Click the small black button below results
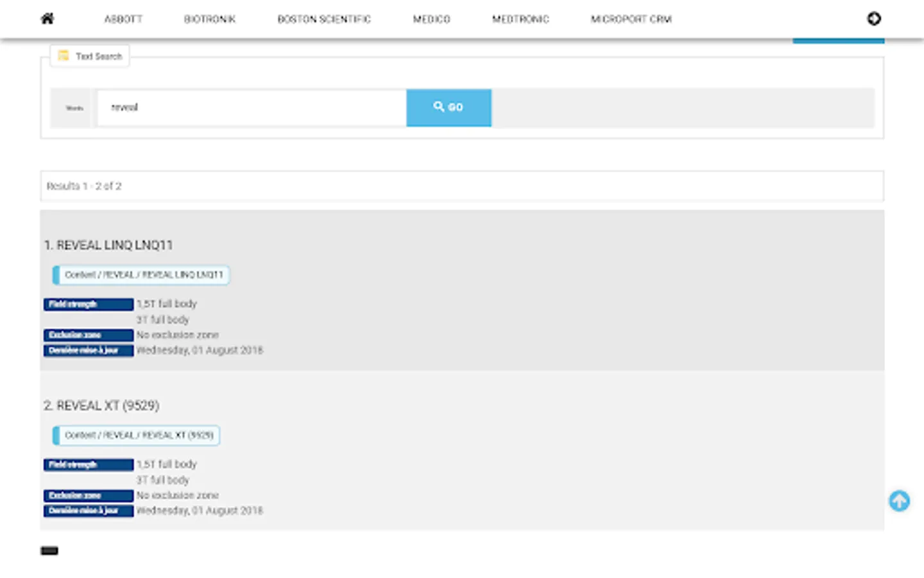Image resolution: width=924 pixels, height=578 pixels. pyautogui.click(x=49, y=550)
